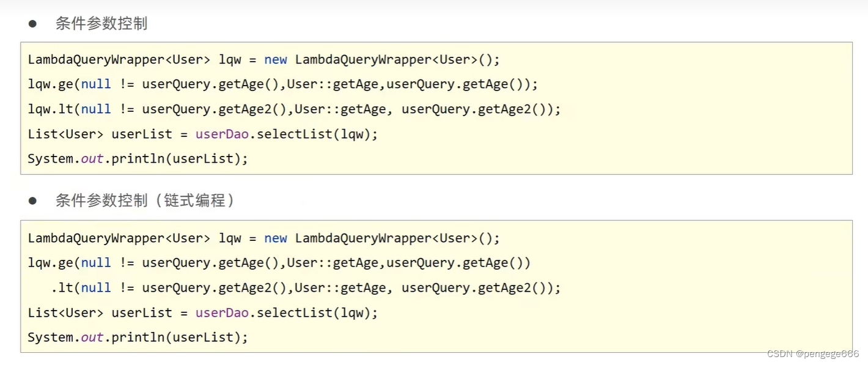Click the blue new keyword in the first code block

(x=276, y=60)
